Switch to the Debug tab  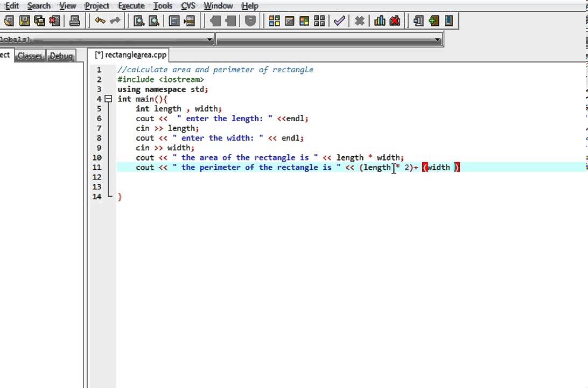(x=61, y=56)
